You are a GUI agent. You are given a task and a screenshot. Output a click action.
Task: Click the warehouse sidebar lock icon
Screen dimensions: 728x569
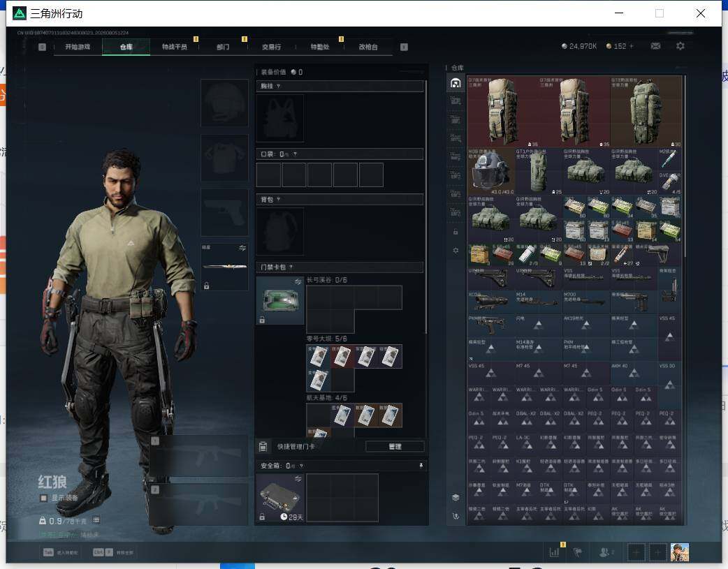pos(456,232)
